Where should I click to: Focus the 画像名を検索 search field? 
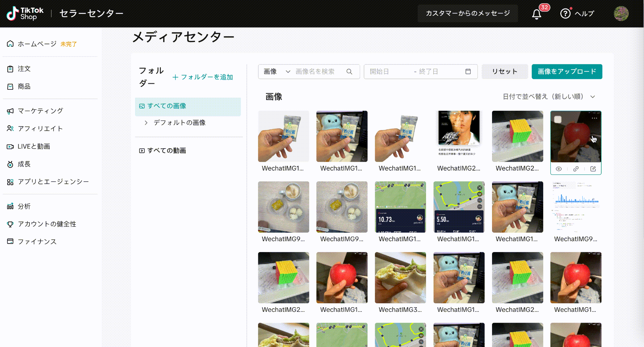click(x=315, y=72)
